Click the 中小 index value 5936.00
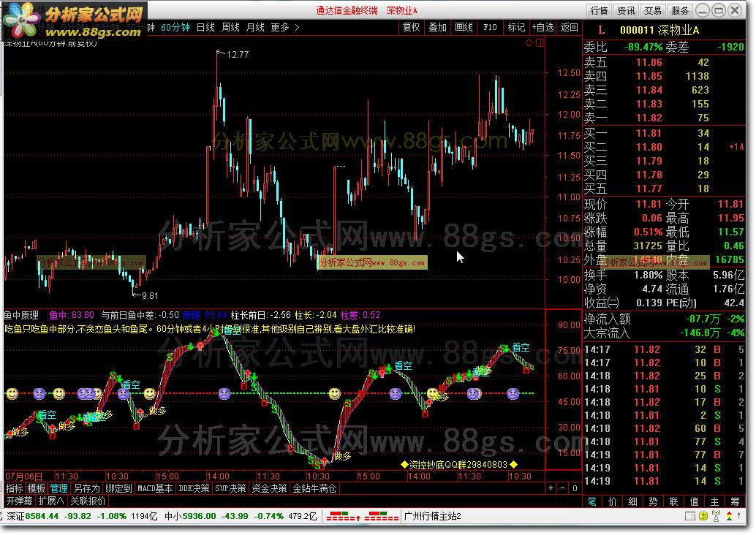 (199, 516)
